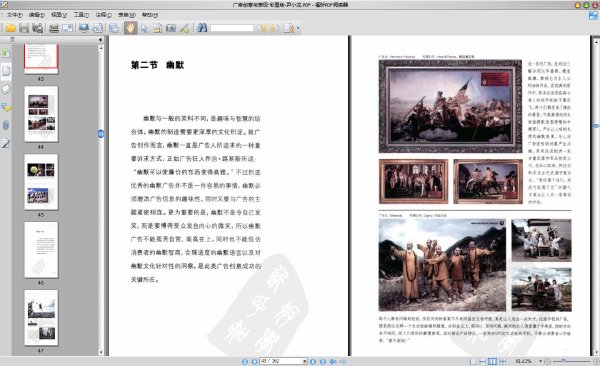This screenshot has height=366, width=600.
Task: Click the search options page icon
Action: (289, 28)
